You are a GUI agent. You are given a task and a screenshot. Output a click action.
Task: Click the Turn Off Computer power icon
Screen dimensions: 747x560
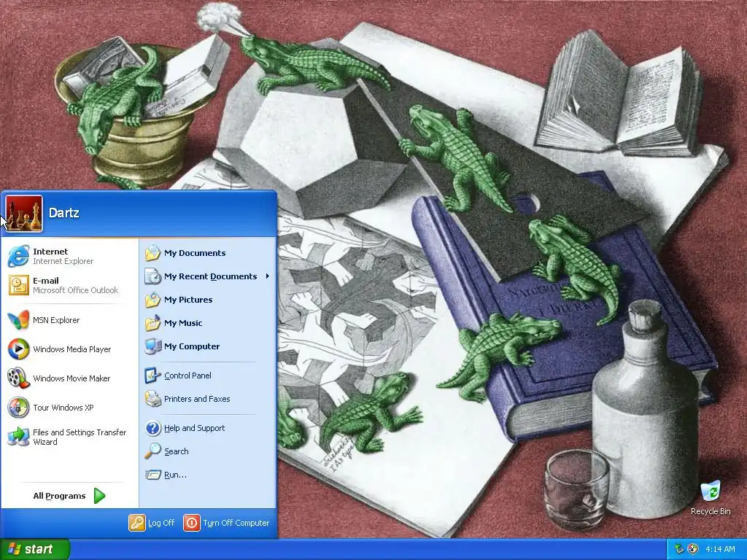[192, 523]
